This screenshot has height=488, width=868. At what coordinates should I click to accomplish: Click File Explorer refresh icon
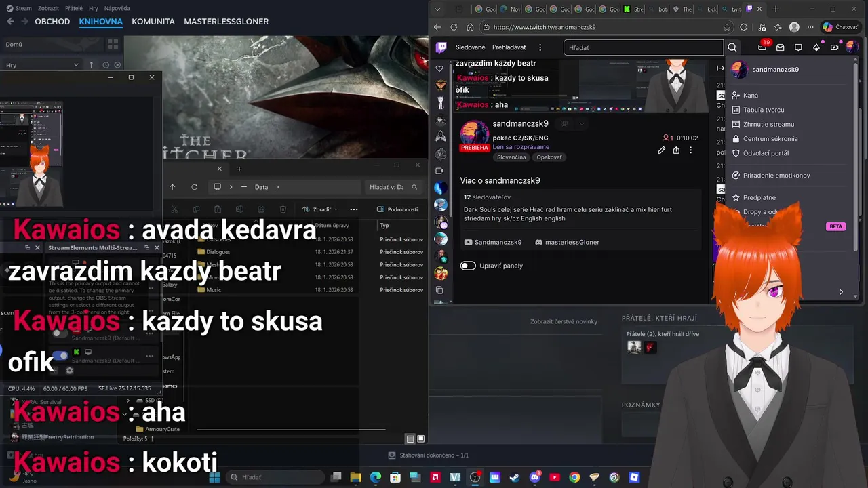[x=194, y=187]
